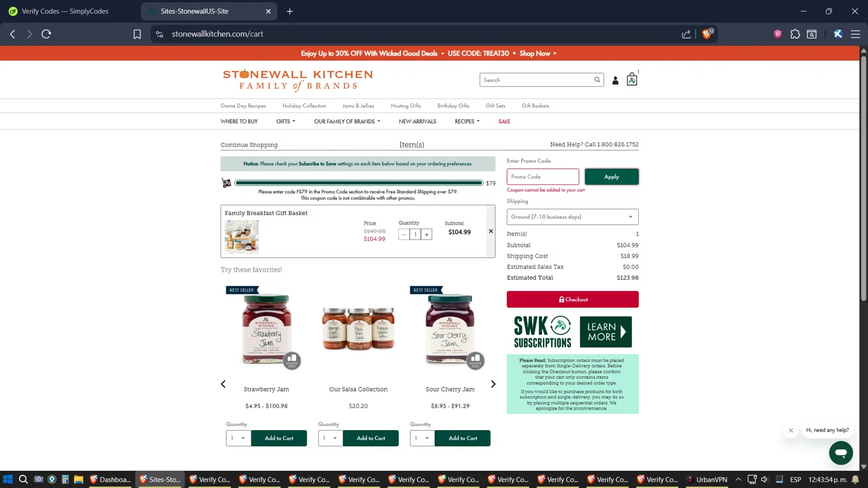The height and width of the screenshot is (488, 868).
Task: Open the new tab plus button
Action: 289,11
